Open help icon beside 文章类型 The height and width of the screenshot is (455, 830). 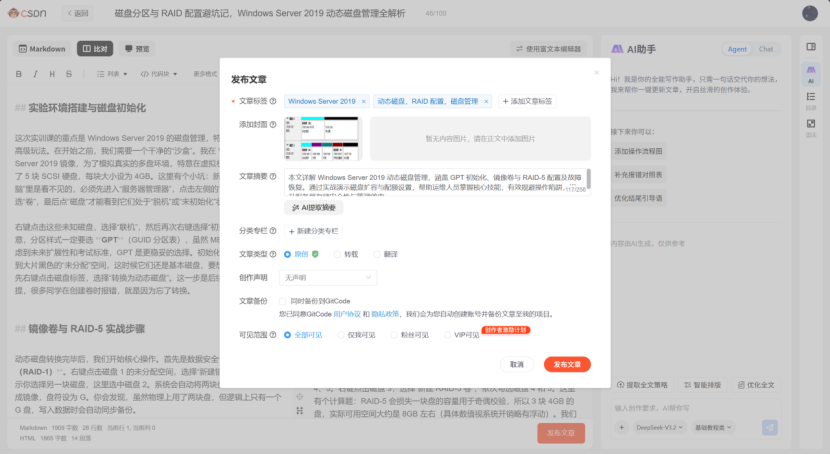pos(273,254)
